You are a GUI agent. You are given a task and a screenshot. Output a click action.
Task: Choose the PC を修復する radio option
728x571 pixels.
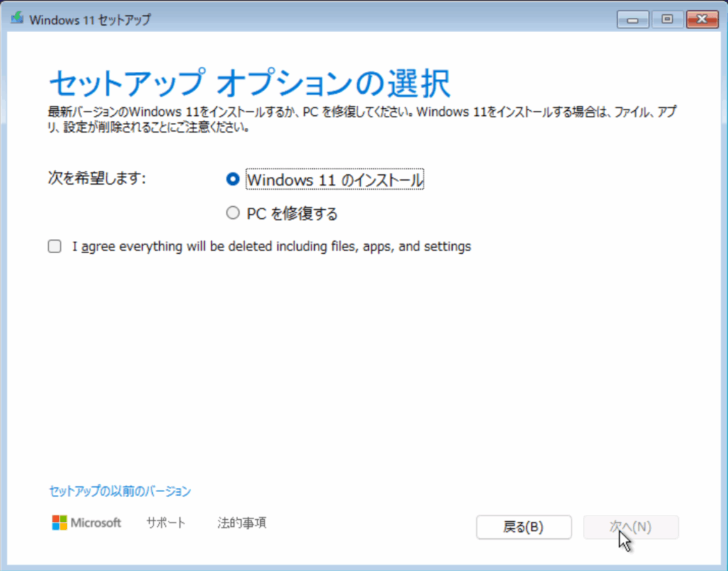[x=232, y=213]
